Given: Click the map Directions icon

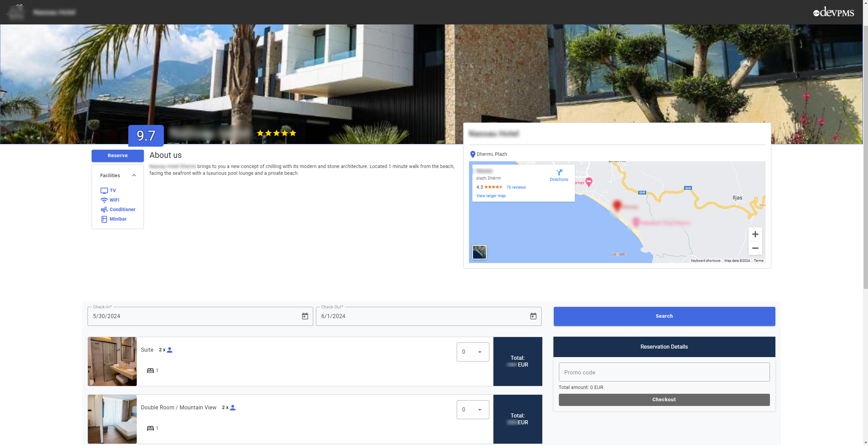Looking at the screenshot, I should click(559, 172).
